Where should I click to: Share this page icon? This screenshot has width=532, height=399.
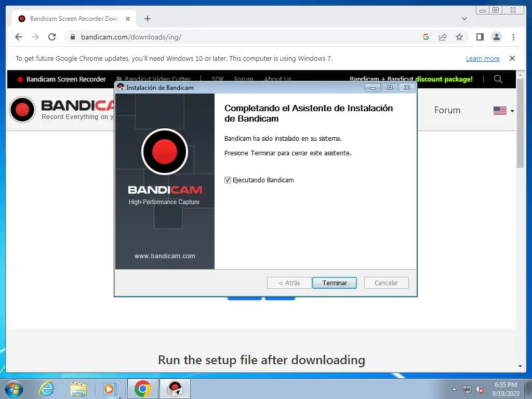pyautogui.click(x=443, y=37)
